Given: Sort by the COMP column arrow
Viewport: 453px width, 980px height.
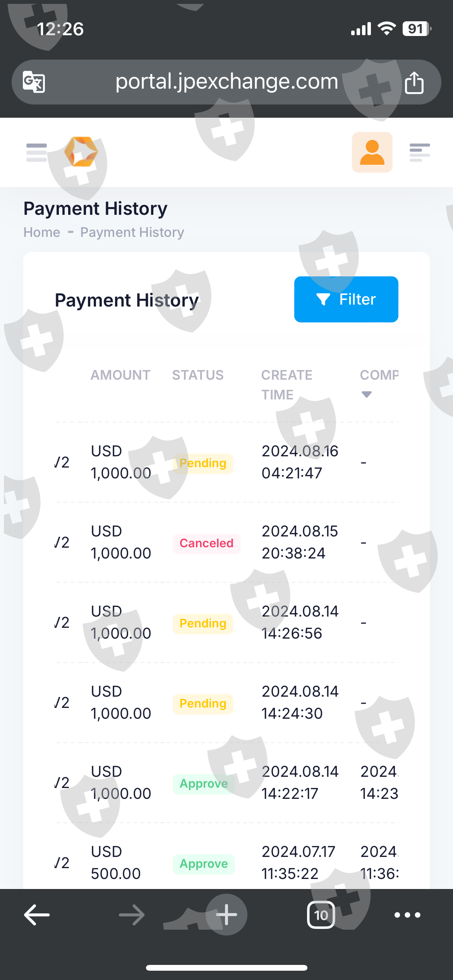Looking at the screenshot, I should pyautogui.click(x=366, y=394).
